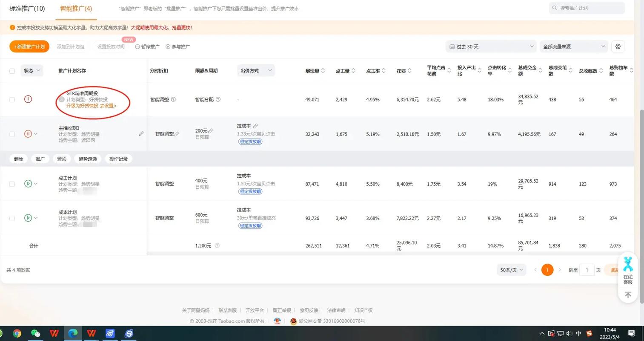Edit the 200元 daily budget with its pencil icon
This screenshot has height=341, width=644.
coord(210,131)
